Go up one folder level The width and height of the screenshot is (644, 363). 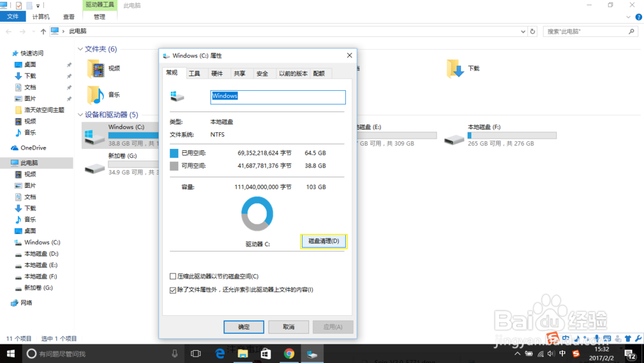tap(43, 31)
